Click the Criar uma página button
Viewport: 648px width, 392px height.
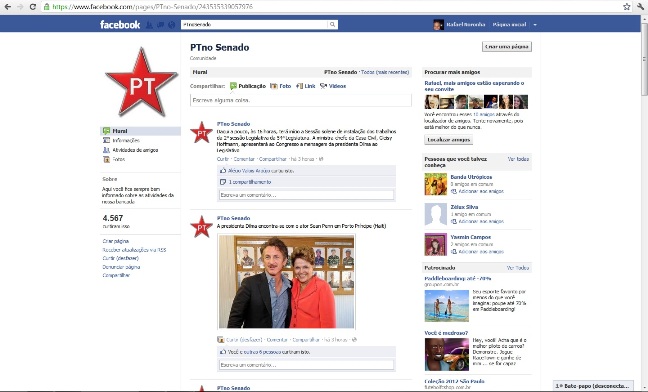tap(507, 47)
